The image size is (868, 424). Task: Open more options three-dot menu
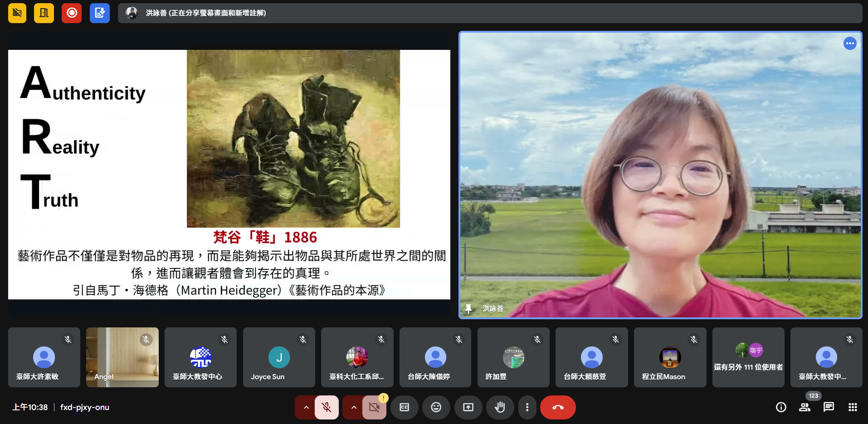click(527, 407)
